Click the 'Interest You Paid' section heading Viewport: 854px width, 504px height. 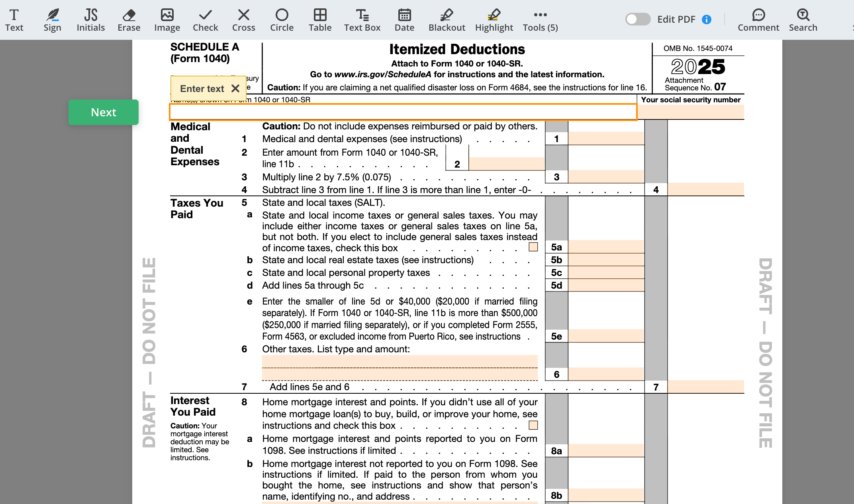193,406
